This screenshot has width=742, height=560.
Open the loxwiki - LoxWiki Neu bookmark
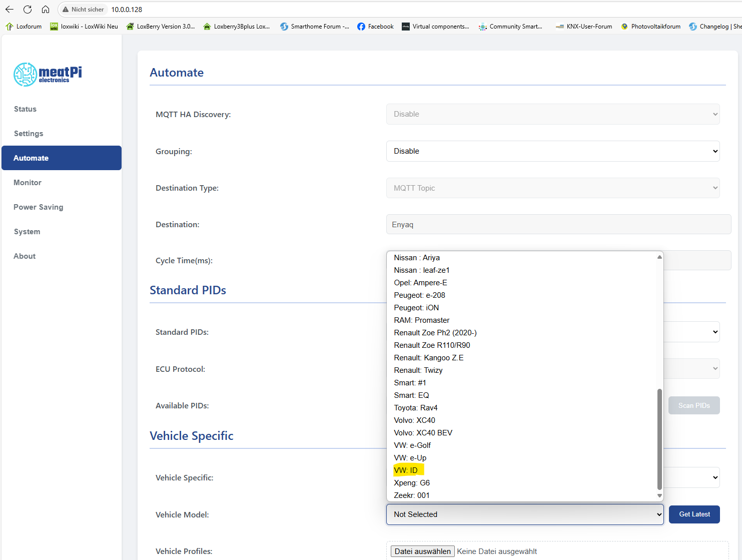[84, 27]
